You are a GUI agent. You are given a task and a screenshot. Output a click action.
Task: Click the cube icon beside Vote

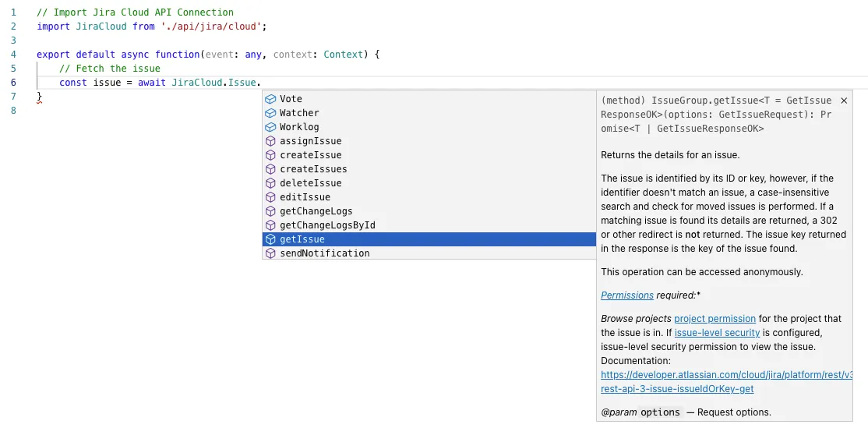pos(270,99)
